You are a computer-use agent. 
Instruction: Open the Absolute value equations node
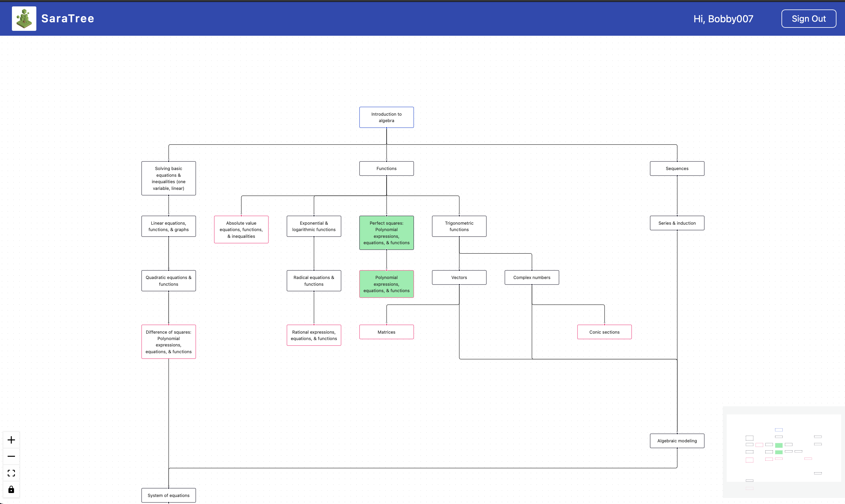241,230
